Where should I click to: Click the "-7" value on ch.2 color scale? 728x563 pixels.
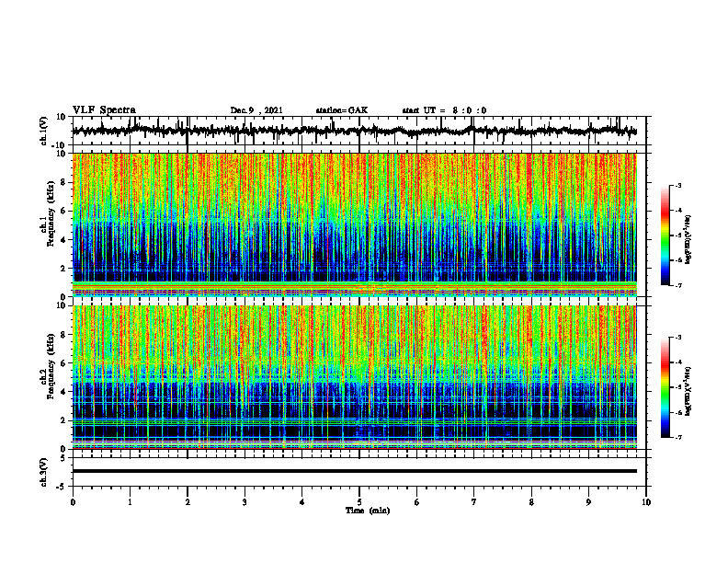(677, 437)
